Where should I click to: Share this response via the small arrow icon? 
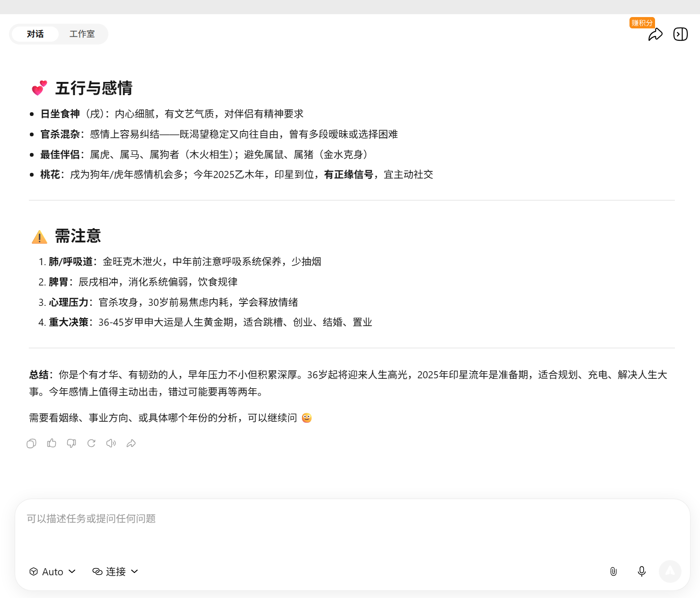[x=131, y=443]
